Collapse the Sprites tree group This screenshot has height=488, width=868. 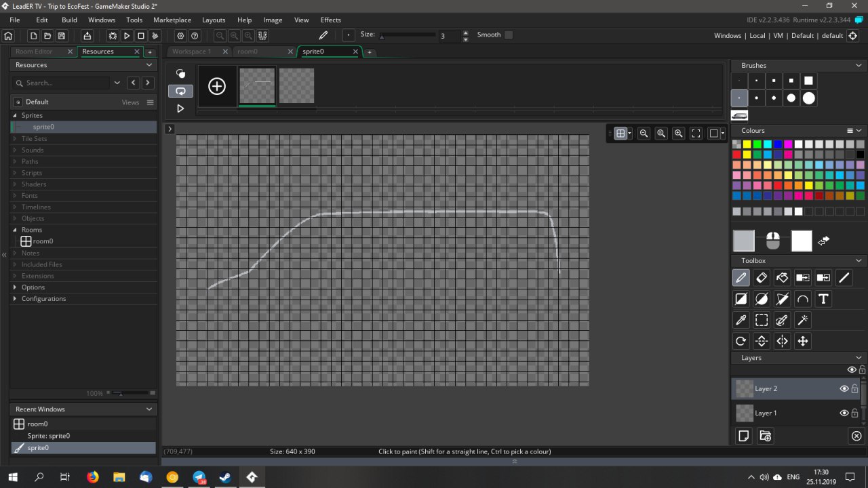click(x=15, y=116)
